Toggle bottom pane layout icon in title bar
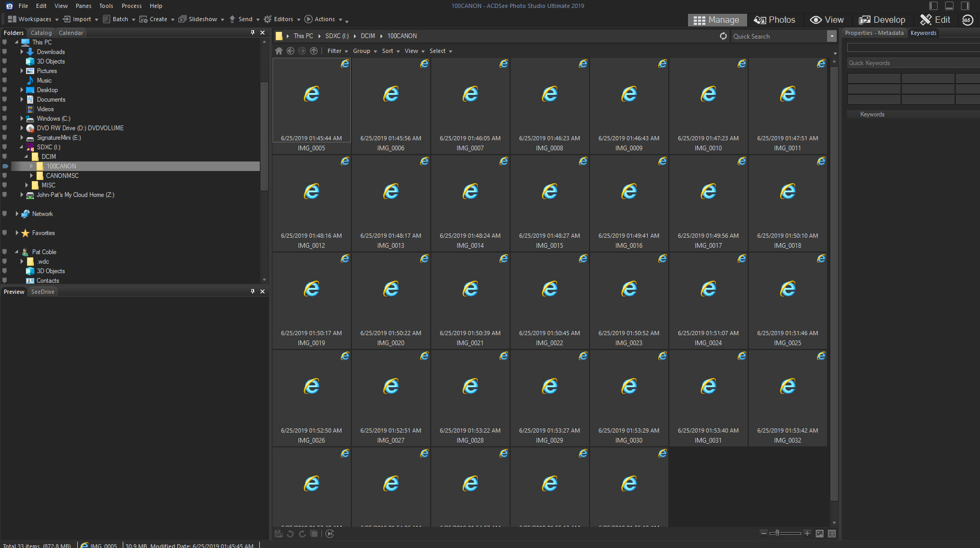The image size is (980, 548). coord(949,6)
